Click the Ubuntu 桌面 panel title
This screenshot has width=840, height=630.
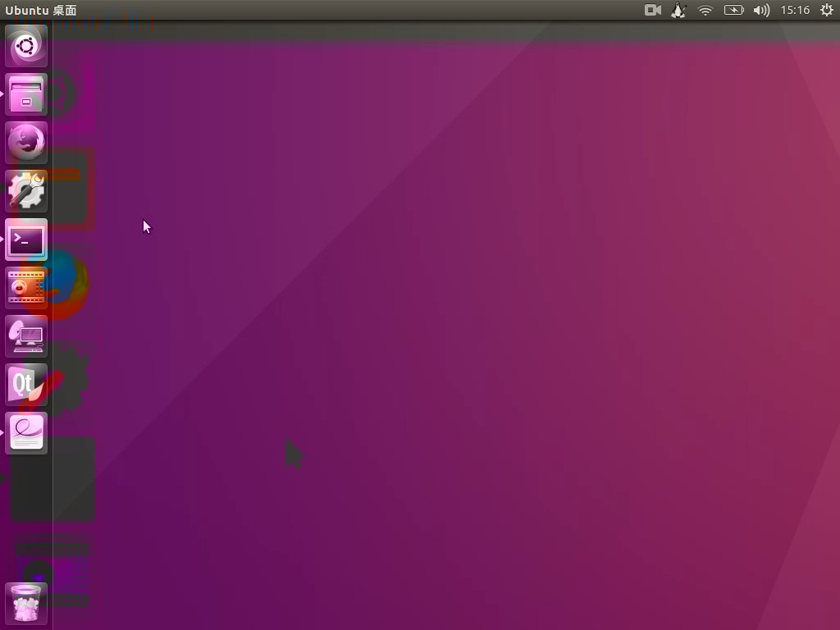click(x=41, y=10)
